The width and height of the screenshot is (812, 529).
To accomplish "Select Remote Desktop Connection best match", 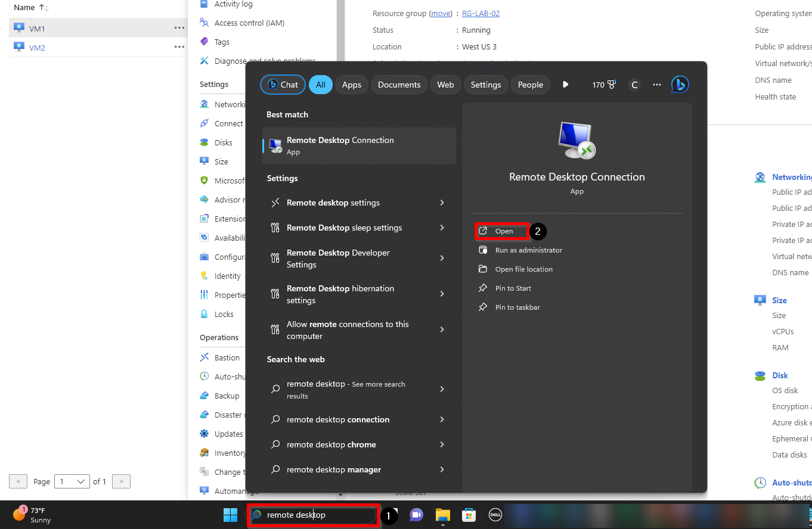I will click(359, 146).
